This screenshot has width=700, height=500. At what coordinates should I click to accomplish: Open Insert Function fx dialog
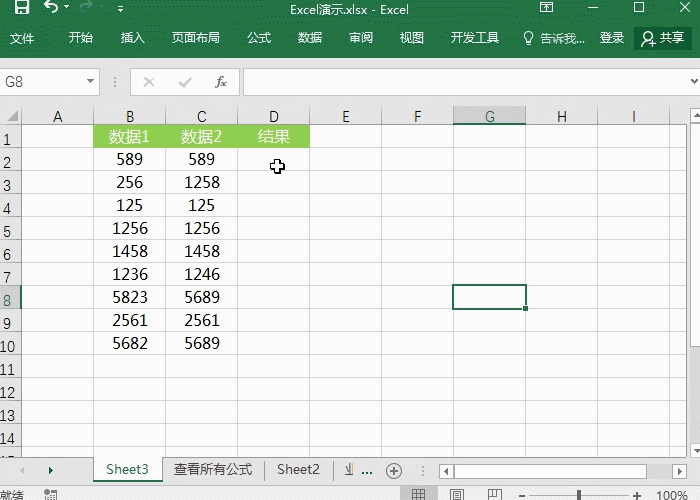221,82
